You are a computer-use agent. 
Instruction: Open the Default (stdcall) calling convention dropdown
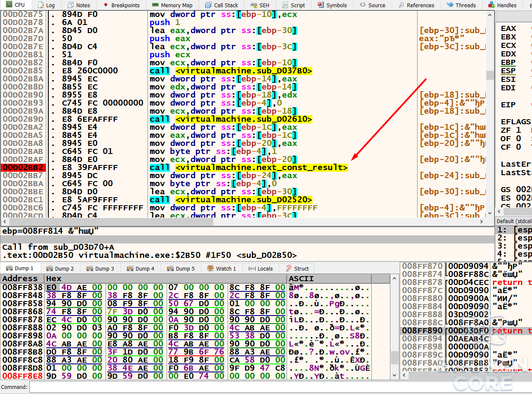click(x=514, y=221)
